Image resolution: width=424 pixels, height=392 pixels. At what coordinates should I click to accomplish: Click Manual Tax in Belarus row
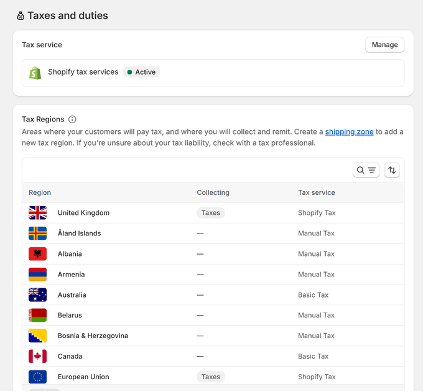(x=316, y=315)
